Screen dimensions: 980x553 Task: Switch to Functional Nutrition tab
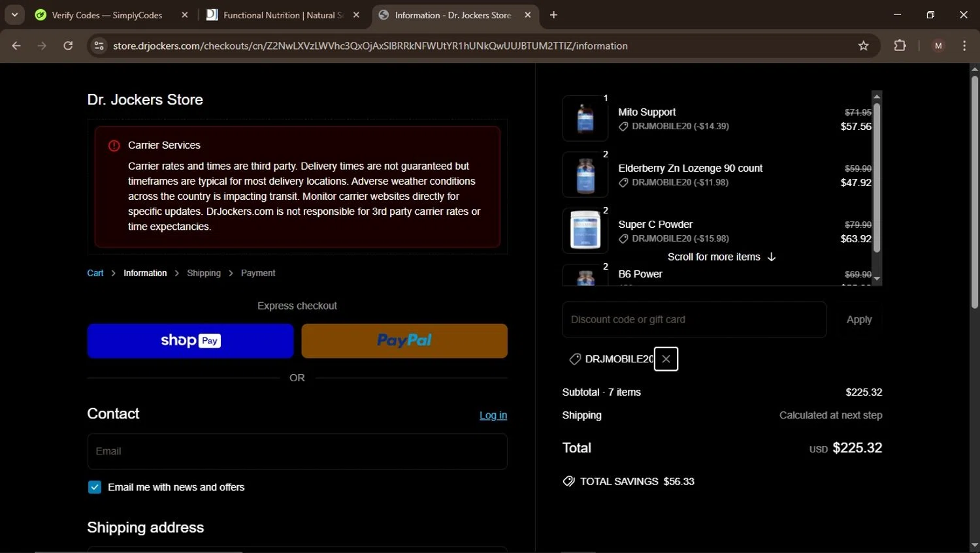[283, 15]
